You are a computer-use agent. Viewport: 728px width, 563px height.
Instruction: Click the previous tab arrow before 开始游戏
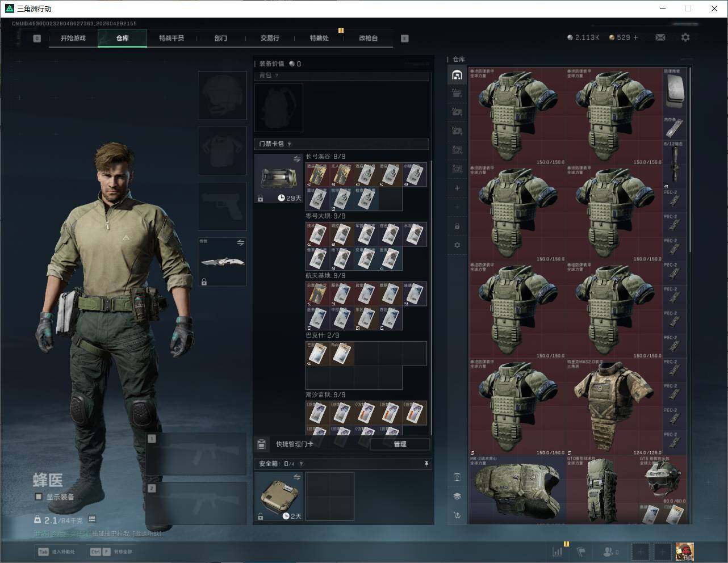click(37, 39)
